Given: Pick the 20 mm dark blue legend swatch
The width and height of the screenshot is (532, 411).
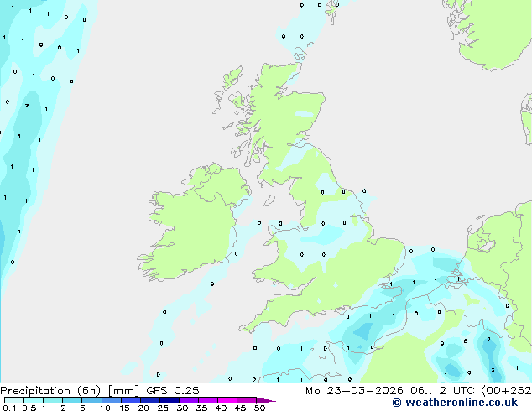Looking at the screenshot, I should pos(150,400).
